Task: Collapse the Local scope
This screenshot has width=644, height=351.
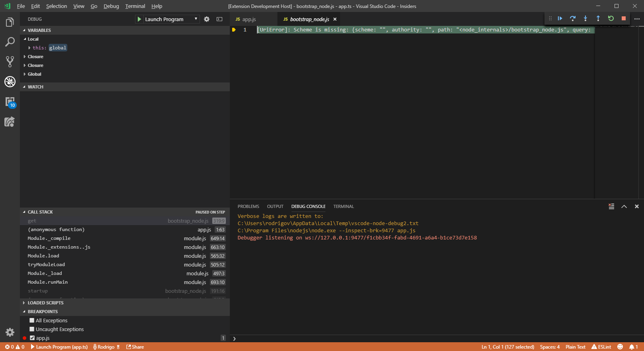Action: coord(125,39)
